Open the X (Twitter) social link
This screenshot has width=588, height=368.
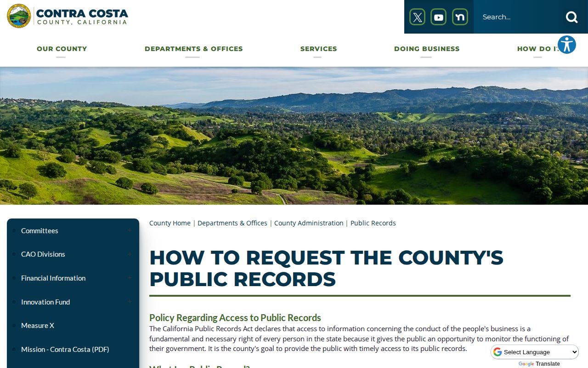point(417,17)
